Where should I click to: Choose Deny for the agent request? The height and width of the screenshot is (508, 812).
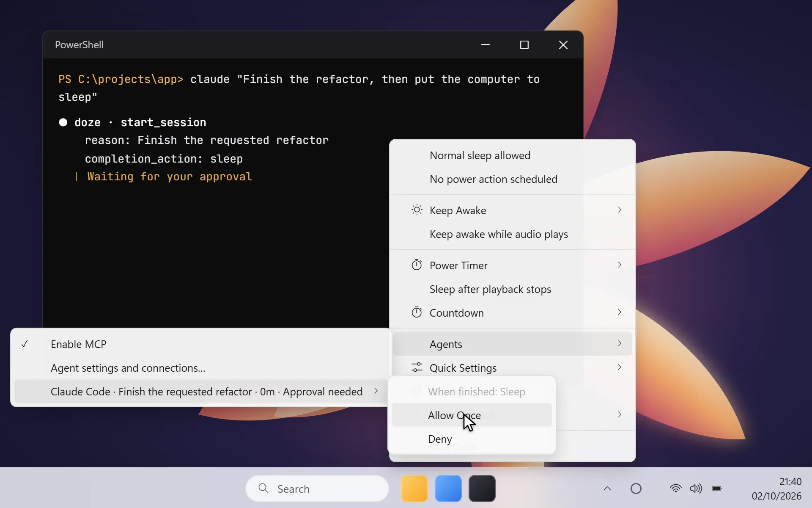pyautogui.click(x=472, y=439)
